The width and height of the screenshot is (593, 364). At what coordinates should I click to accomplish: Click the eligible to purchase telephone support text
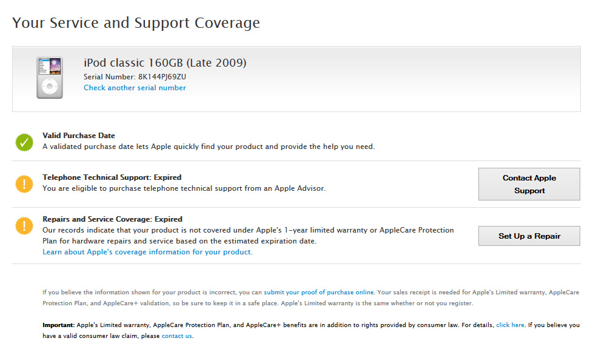pyautogui.click(x=184, y=188)
